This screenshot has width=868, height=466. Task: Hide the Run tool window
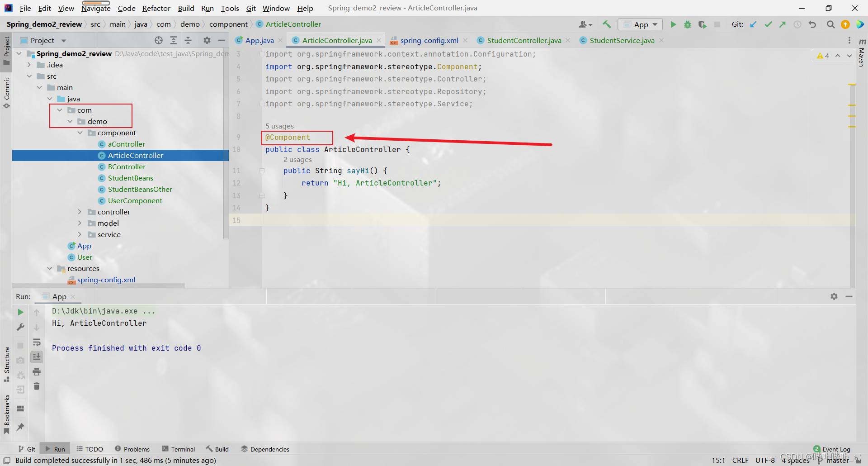pos(849,296)
